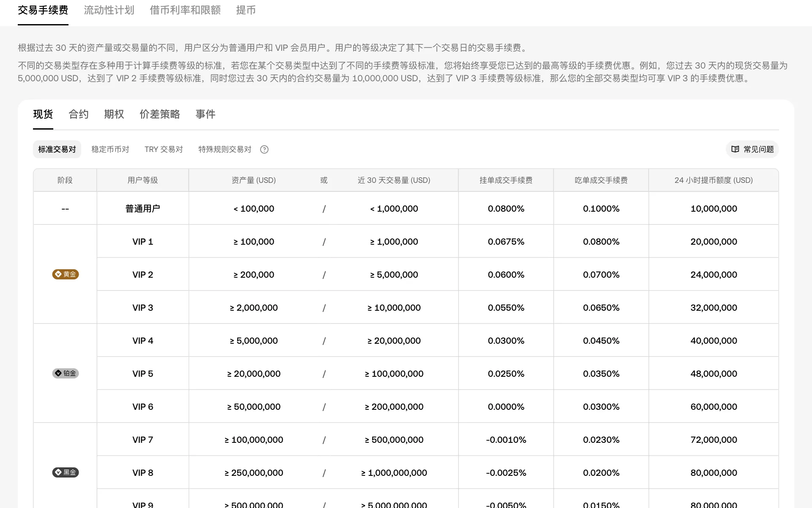Select the 现货 fee tab
Viewport: 812px width, 508px height.
pyautogui.click(x=43, y=114)
